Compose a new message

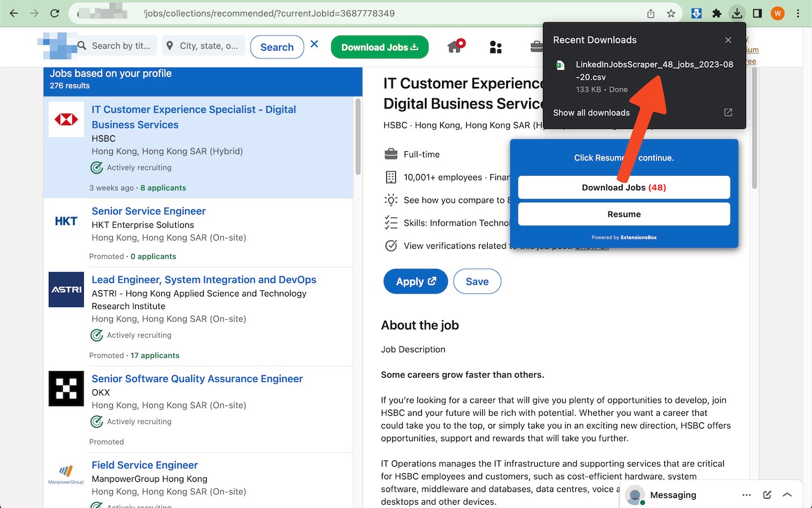tap(767, 495)
